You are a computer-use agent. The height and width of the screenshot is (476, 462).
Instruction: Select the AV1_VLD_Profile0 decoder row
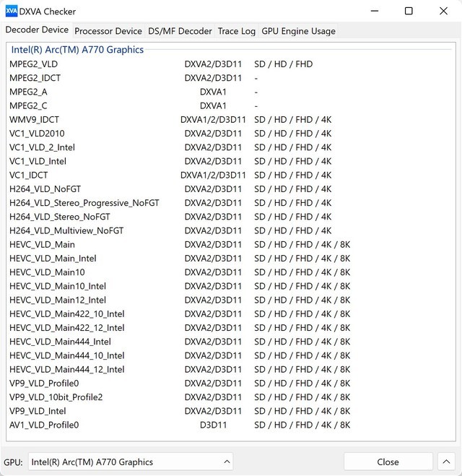tap(230, 425)
